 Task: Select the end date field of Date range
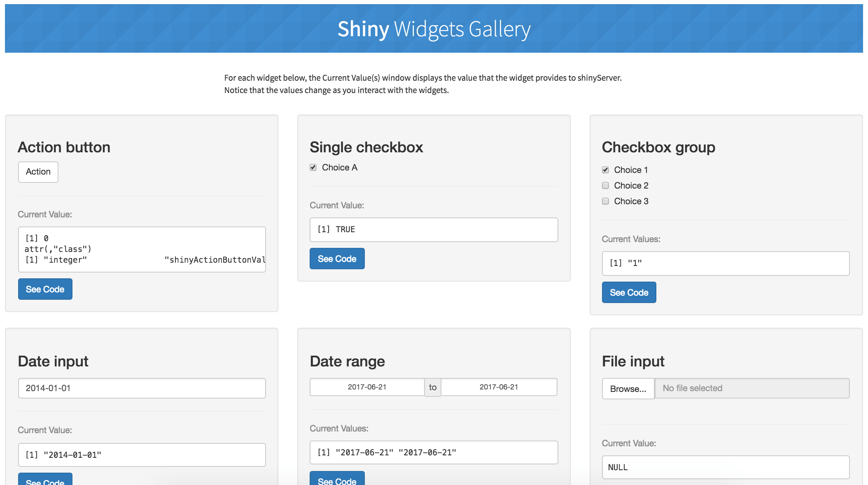click(x=498, y=387)
